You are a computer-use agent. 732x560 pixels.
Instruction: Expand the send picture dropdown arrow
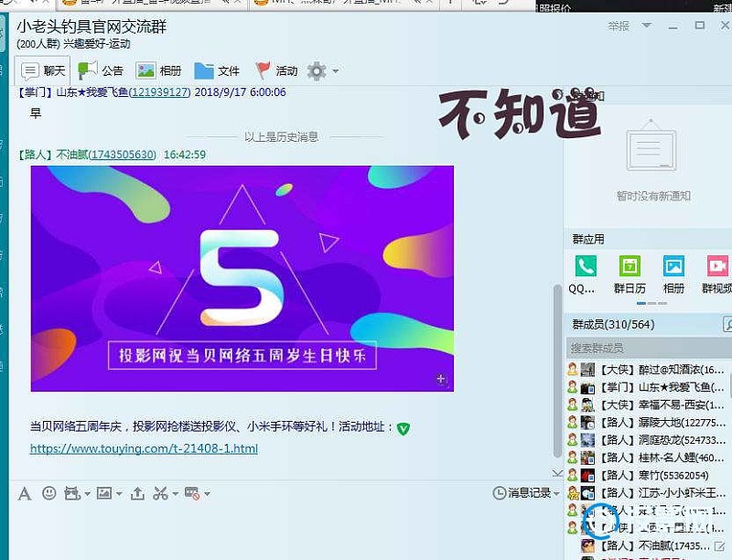pyautogui.click(x=119, y=493)
